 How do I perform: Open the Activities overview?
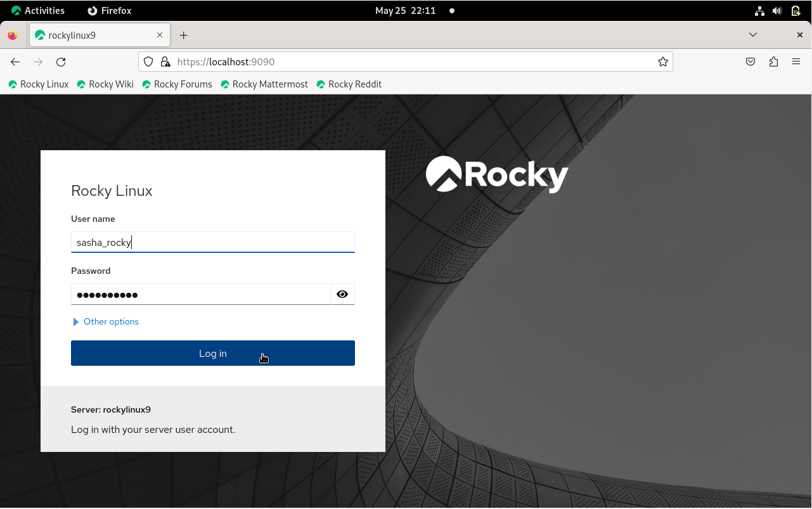[38, 11]
